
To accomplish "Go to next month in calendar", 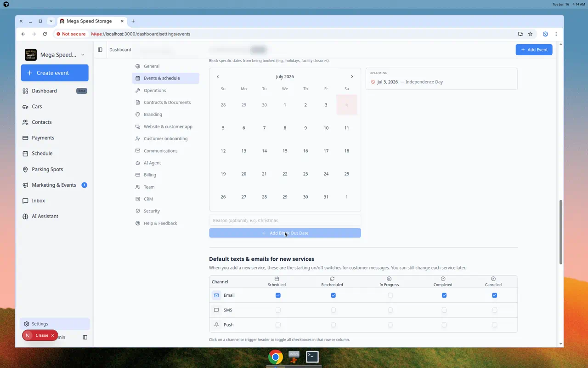I will pyautogui.click(x=352, y=77).
